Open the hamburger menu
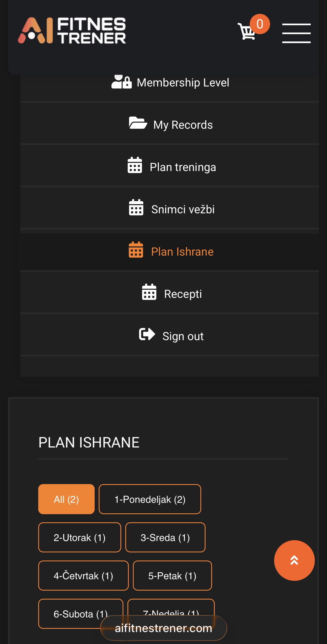This screenshot has width=327, height=644. tap(297, 33)
